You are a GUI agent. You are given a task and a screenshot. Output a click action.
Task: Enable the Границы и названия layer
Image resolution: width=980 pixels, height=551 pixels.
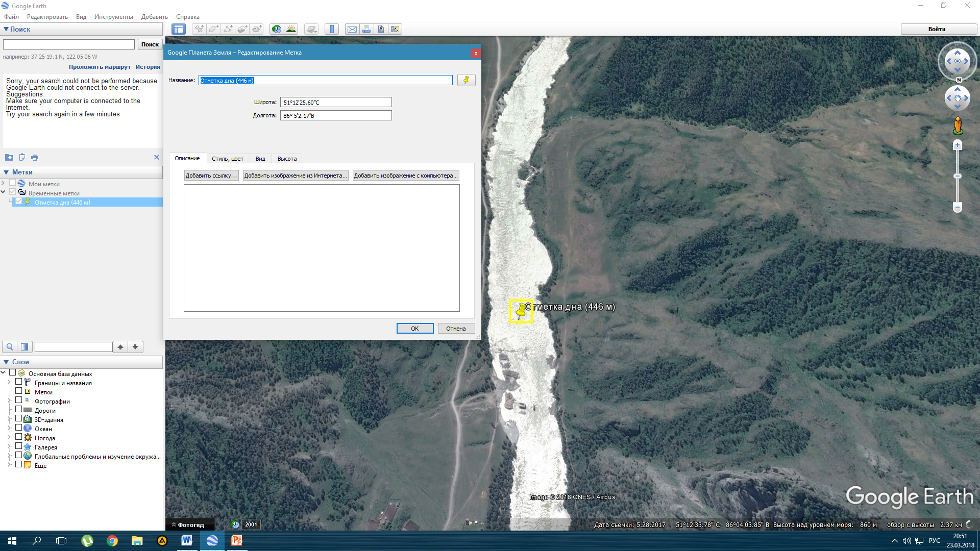pyautogui.click(x=18, y=382)
